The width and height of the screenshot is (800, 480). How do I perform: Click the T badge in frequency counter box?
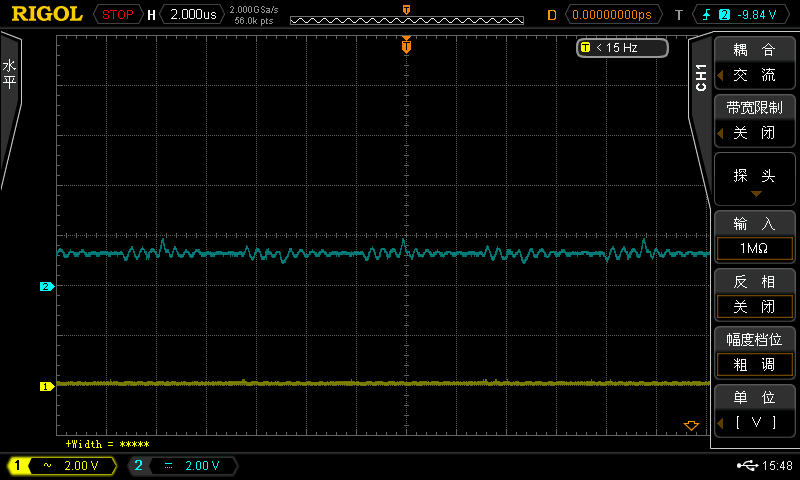pyautogui.click(x=585, y=47)
